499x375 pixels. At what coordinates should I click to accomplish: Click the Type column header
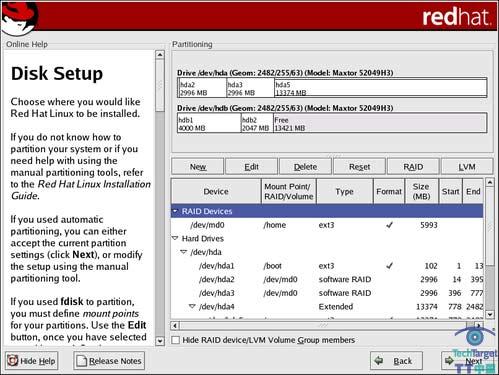click(345, 191)
